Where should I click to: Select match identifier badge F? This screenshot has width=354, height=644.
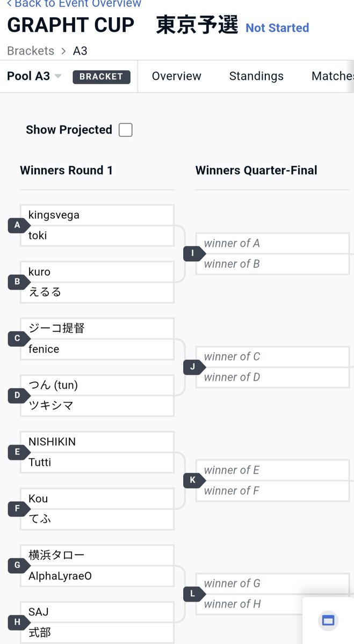pyautogui.click(x=19, y=509)
